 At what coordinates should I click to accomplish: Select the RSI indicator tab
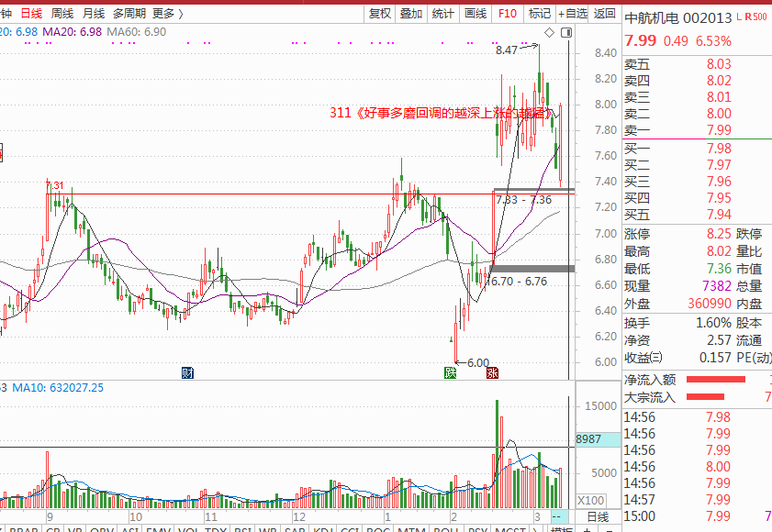click(243, 529)
